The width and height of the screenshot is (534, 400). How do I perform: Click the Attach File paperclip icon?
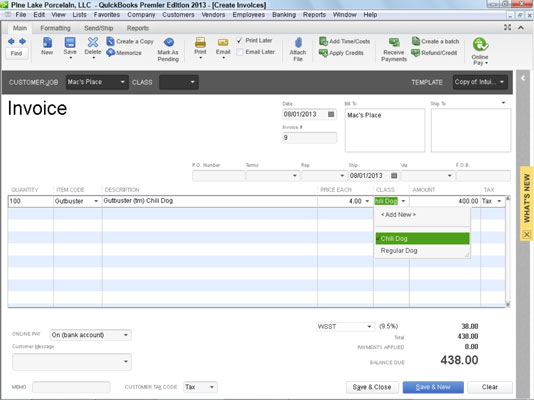point(298,43)
